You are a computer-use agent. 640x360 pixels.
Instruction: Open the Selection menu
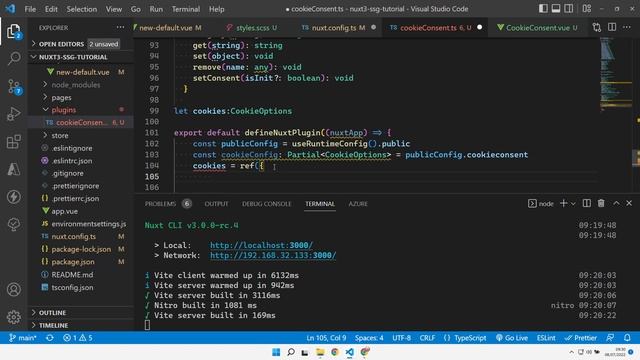(x=82, y=9)
